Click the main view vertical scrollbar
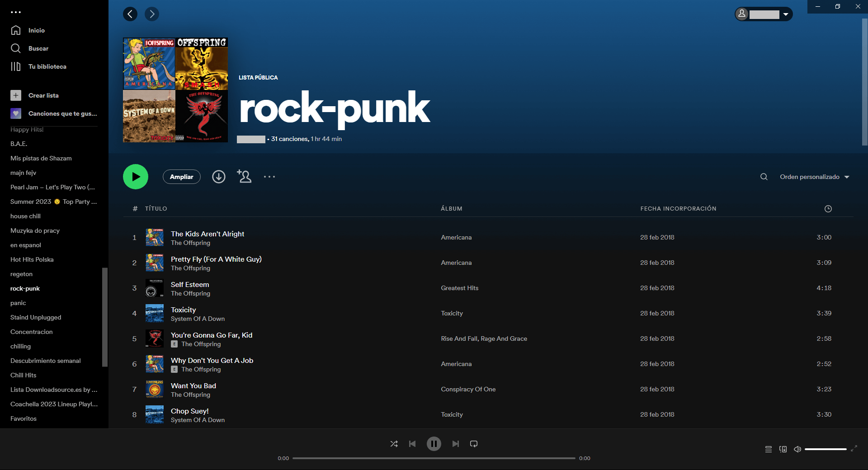The image size is (868, 470). point(864,81)
